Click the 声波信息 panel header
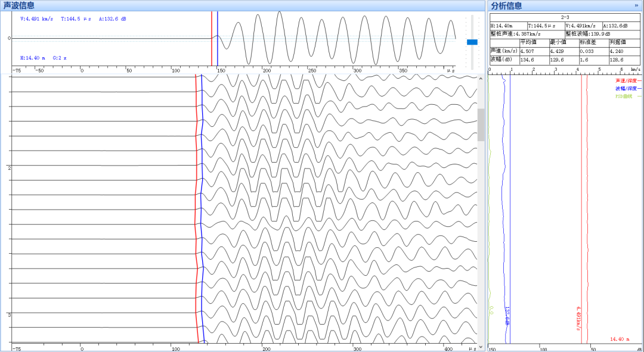This screenshot has height=352, width=644. pos(19,5)
